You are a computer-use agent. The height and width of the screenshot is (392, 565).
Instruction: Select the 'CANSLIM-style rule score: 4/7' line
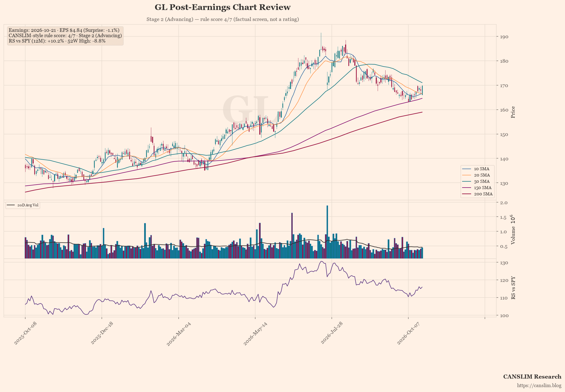[65, 36]
